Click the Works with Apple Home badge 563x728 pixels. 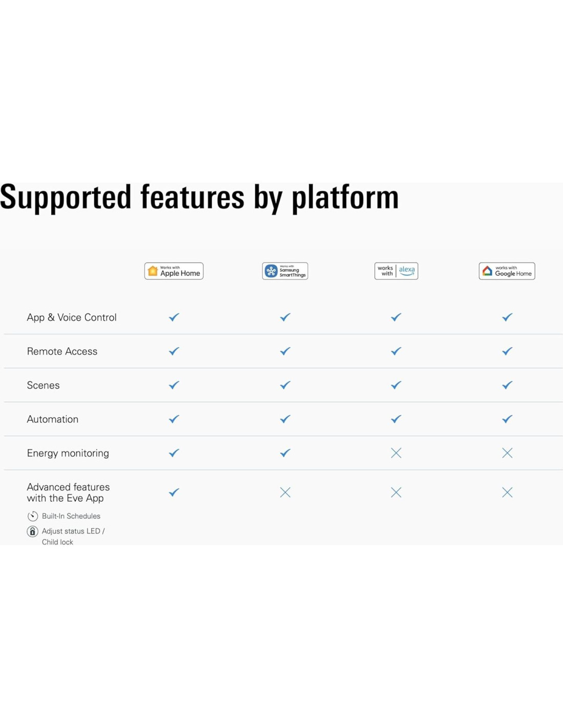174,271
